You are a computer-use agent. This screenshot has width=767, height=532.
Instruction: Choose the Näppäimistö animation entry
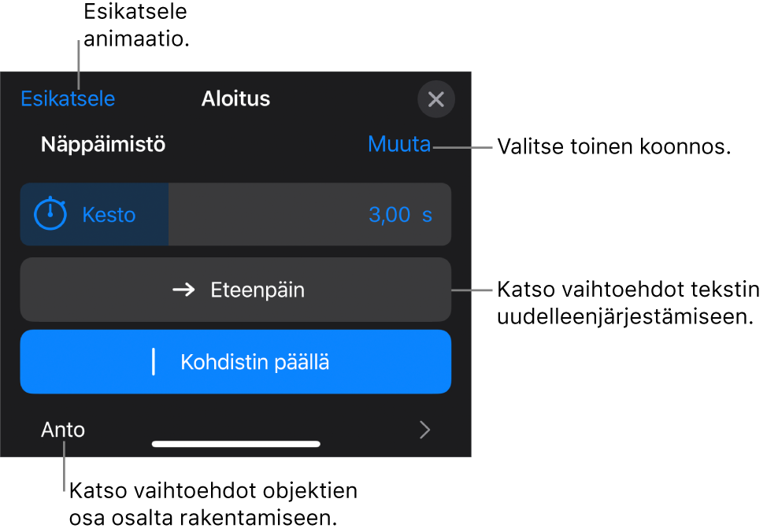click(102, 145)
